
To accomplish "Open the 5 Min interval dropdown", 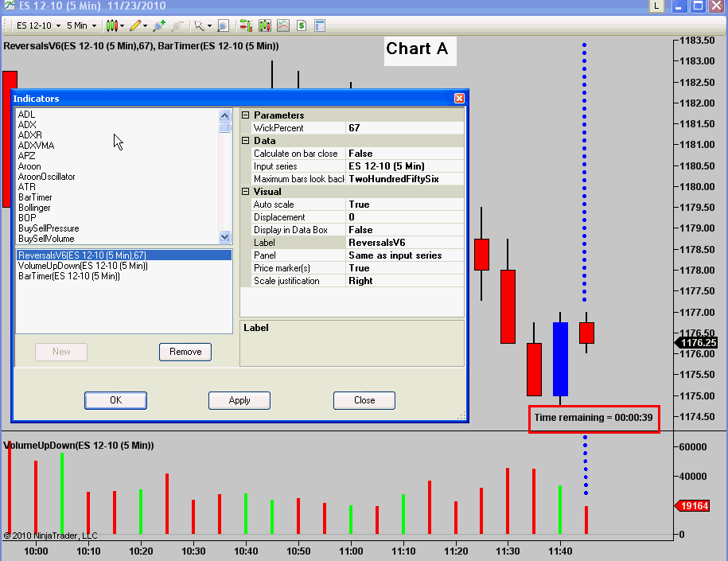I will 82,25.
